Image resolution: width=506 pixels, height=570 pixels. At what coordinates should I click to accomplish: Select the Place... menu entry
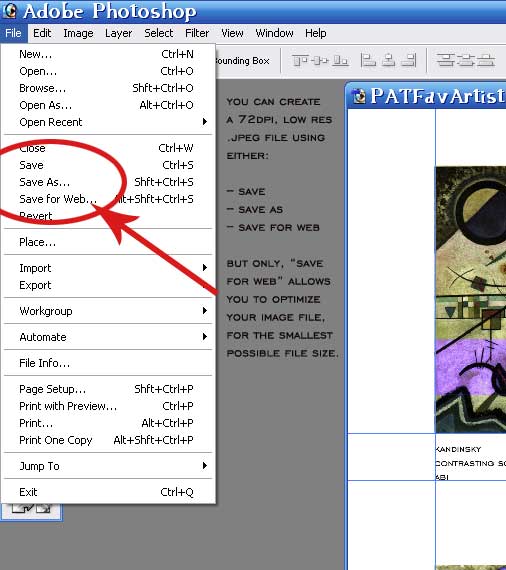tap(108, 242)
